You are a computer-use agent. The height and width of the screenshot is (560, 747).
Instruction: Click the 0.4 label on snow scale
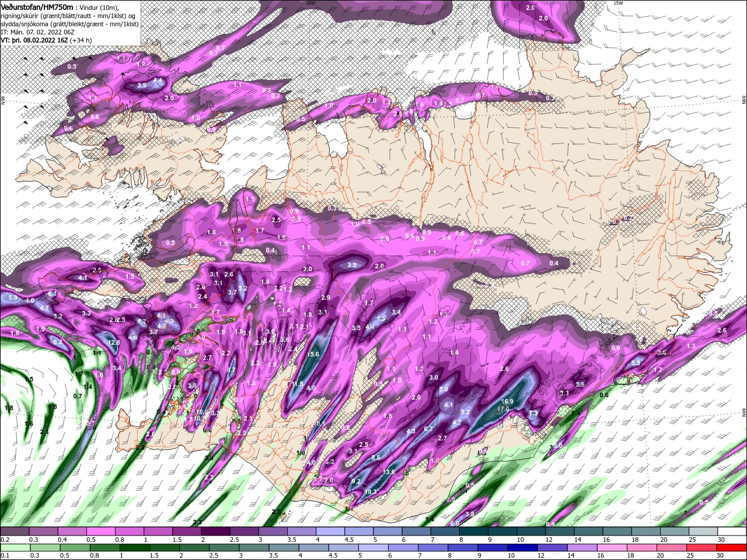62,540
